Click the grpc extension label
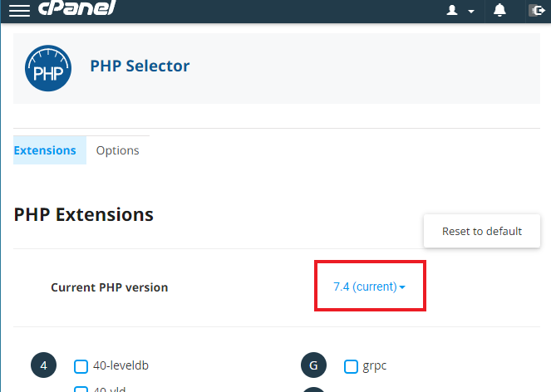Viewport: 551px width, 392px height. [x=375, y=365]
